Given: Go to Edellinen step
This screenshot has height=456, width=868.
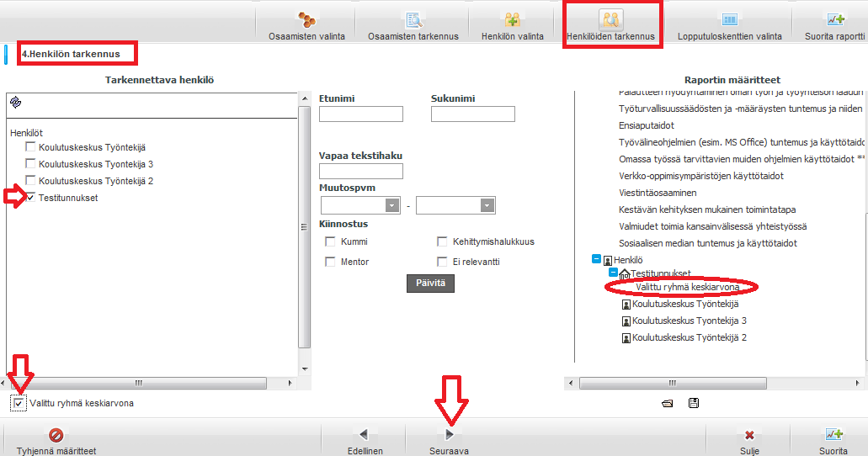Looking at the screenshot, I should pyautogui.click(x=365, y=441).
